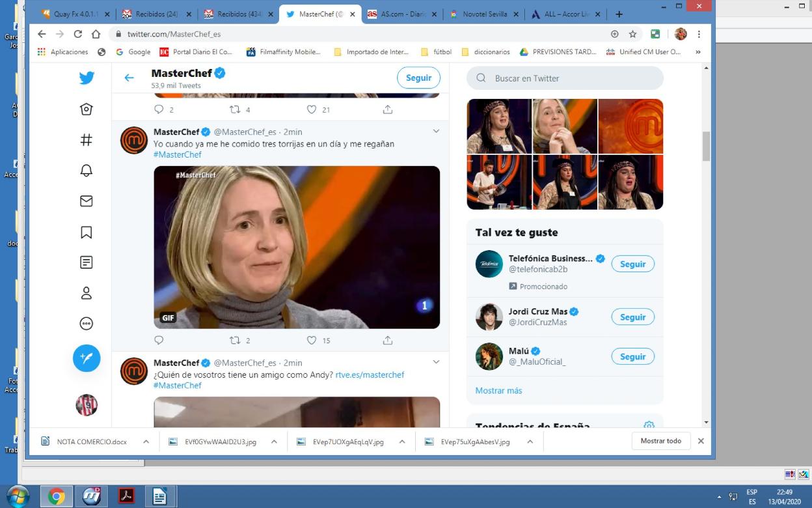Expand options chevron on torrijas tweet
Viewport: 812px width, 508px height.
click(x=436, y=132)
